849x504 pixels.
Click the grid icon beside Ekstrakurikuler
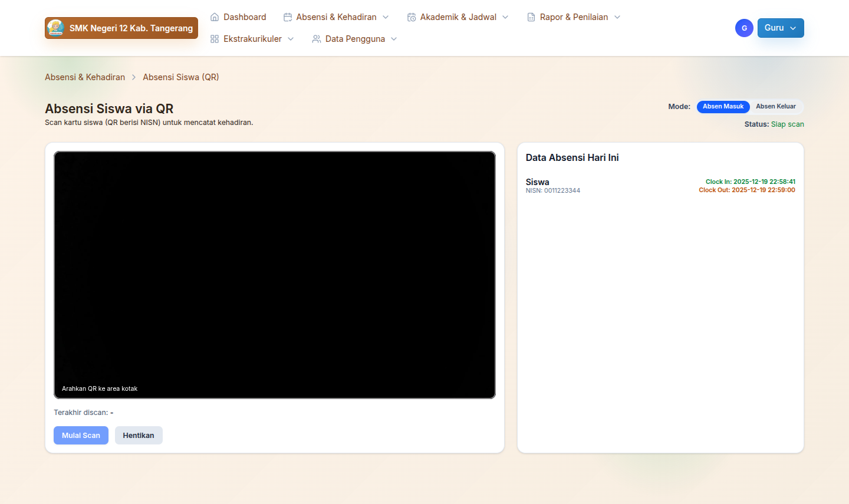(215, 39)
